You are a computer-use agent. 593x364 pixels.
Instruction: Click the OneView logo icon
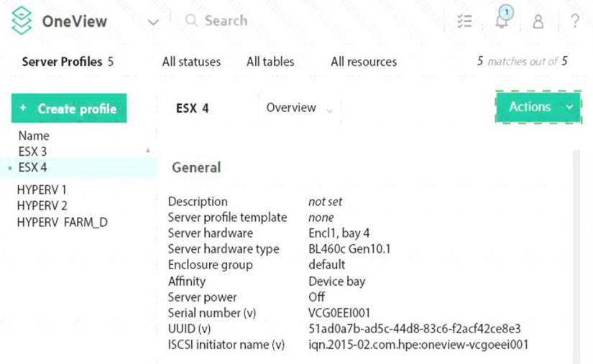tap(22, 21)
